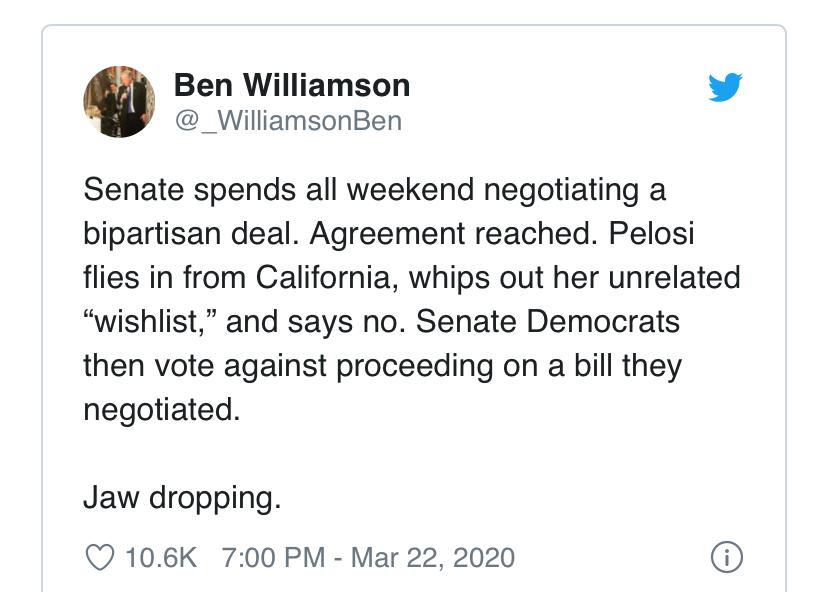Visit the @_WilliamsonBen handle link
828x592 pixels.
coord(288,121)
